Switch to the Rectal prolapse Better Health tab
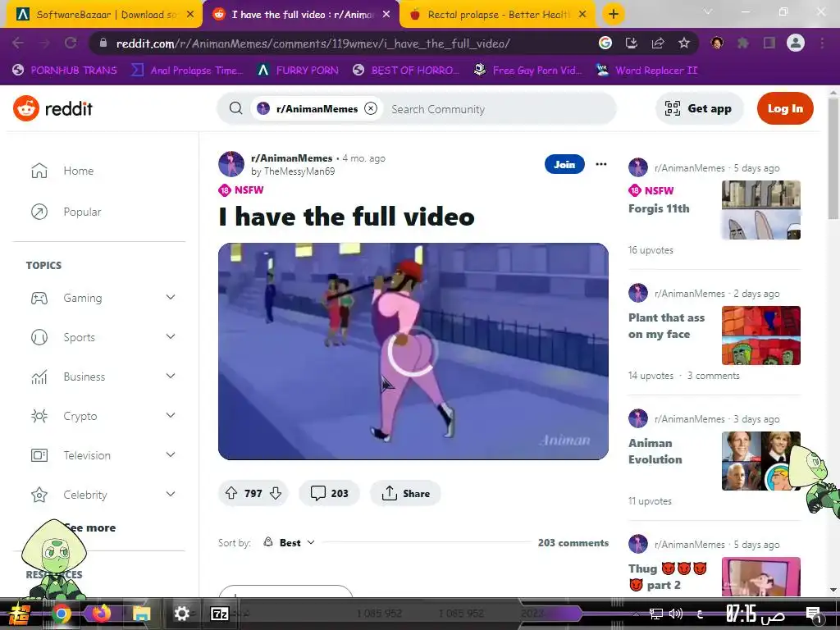 pyautogui.click(x=498, y=15)
